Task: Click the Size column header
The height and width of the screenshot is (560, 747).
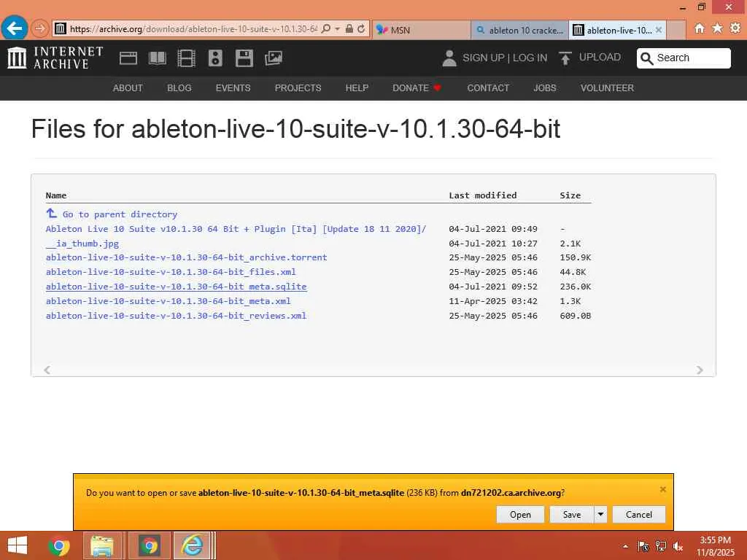Action: pyautogui.click(x=570, y=195)
